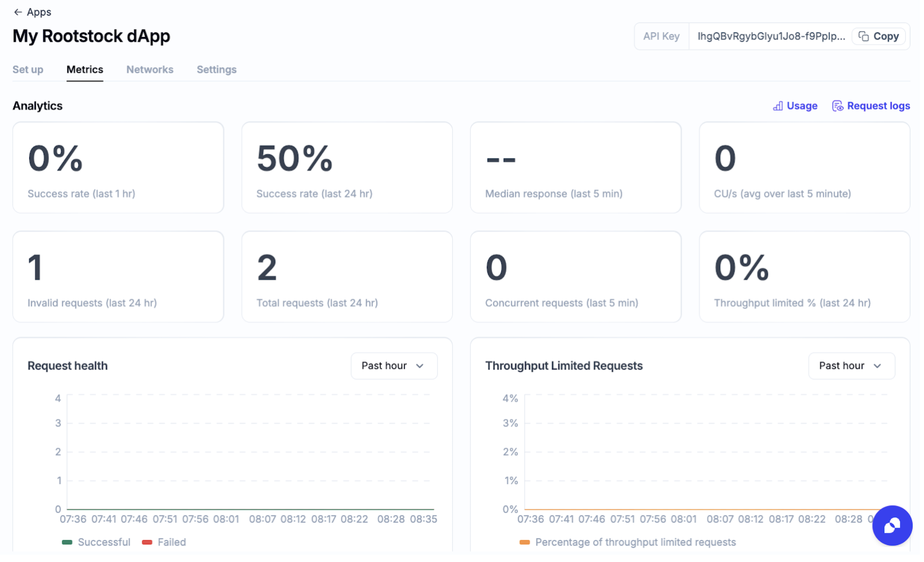Expand the Throughput Limited Requests dropdown
Viewport: 924px width, 562px height.
pyautogui.click(x=851, y=365)
